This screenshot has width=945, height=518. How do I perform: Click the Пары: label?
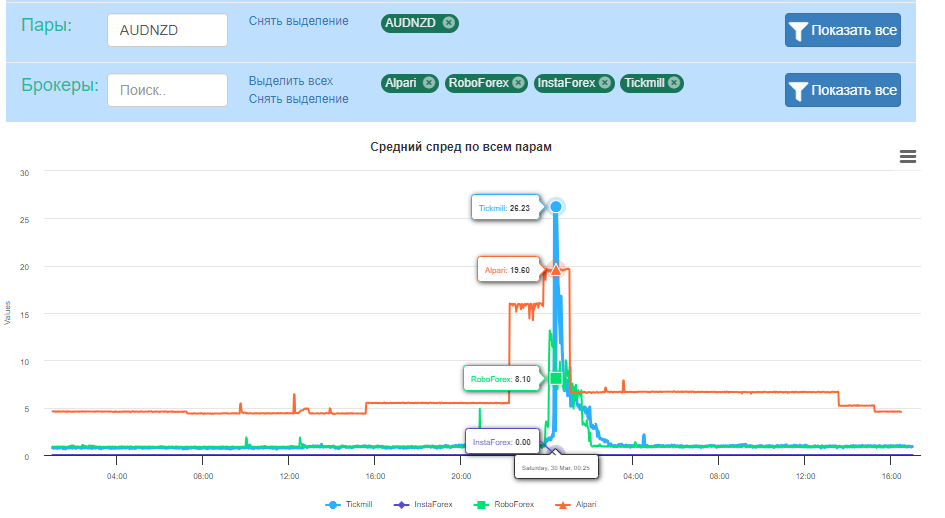point(46,25)
